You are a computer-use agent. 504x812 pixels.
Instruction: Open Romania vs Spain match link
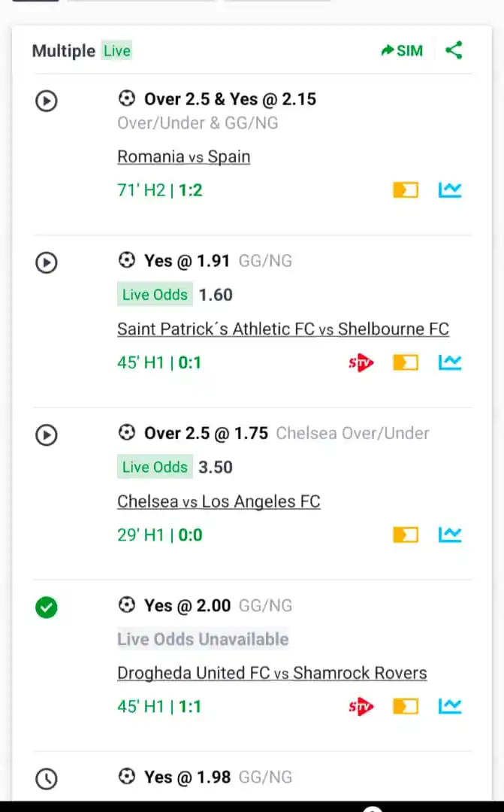183,157
